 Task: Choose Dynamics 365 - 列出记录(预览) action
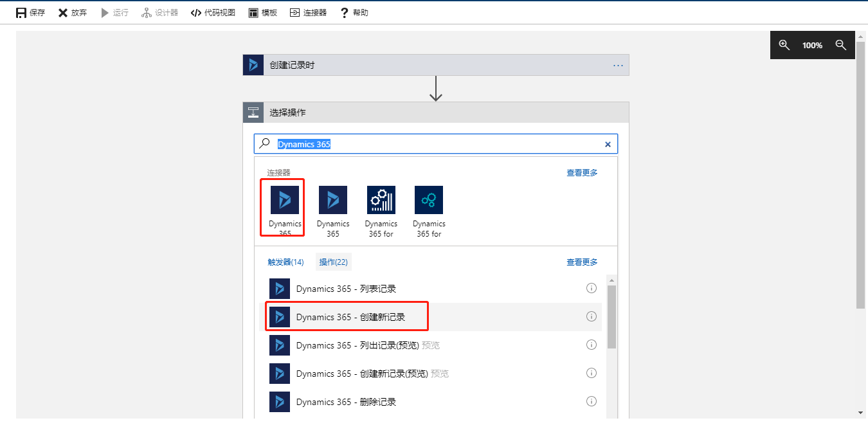pos(430,345)
